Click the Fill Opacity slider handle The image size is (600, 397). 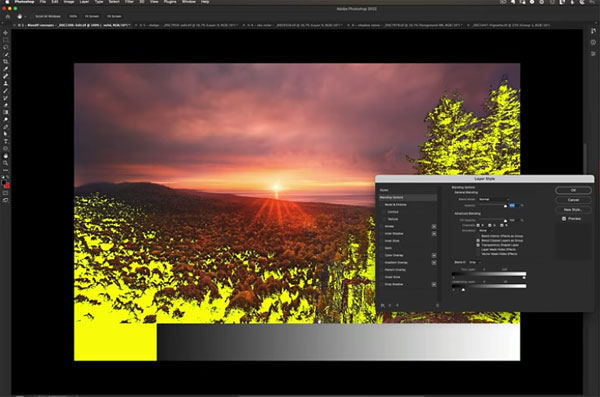click(x=505, y=221)
